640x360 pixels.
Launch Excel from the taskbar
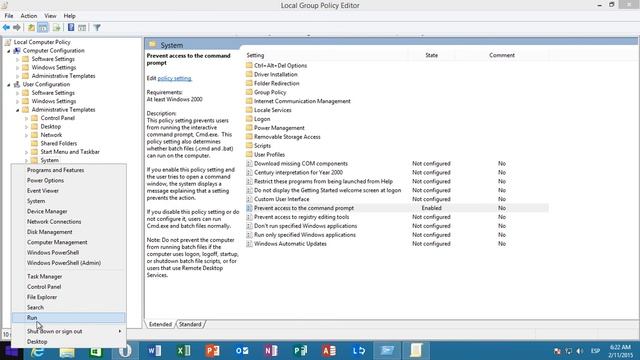tap(184, 351)
